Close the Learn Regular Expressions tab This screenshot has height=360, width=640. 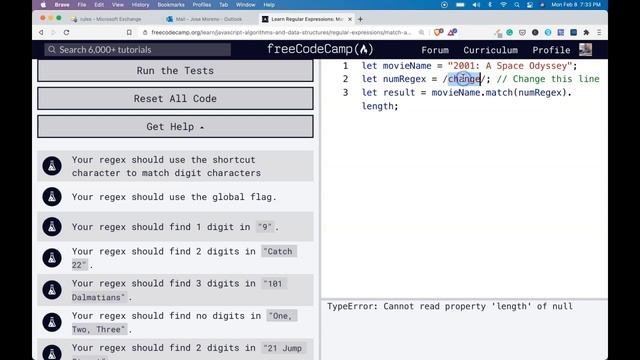click(350, 19)
